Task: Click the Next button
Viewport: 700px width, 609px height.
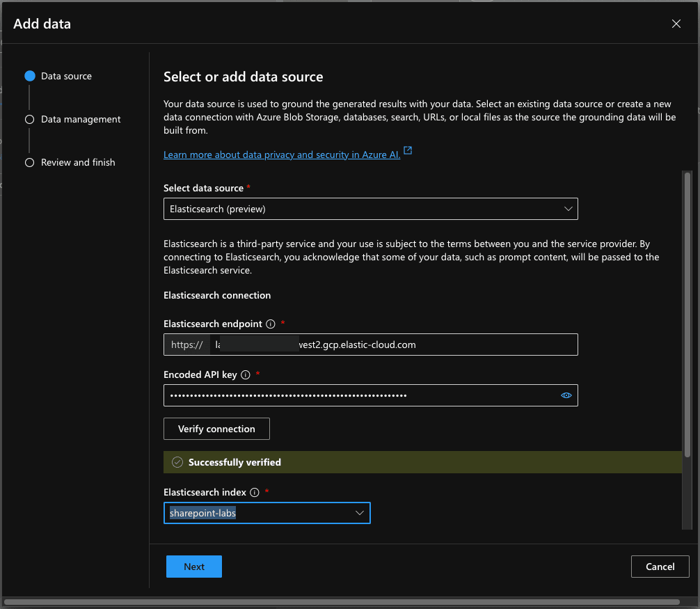Action: tap(194, 567)
